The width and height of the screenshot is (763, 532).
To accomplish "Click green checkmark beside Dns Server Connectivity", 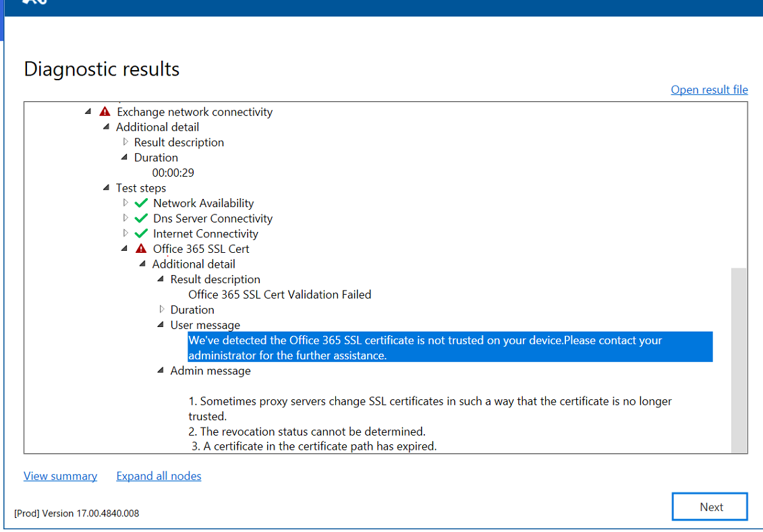I will pyautogui.click(x=141, y=218).
